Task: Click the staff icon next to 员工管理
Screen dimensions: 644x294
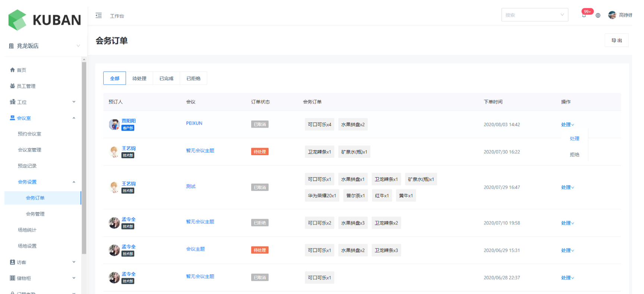Action: pyautogui.click(x=12, y=86)
